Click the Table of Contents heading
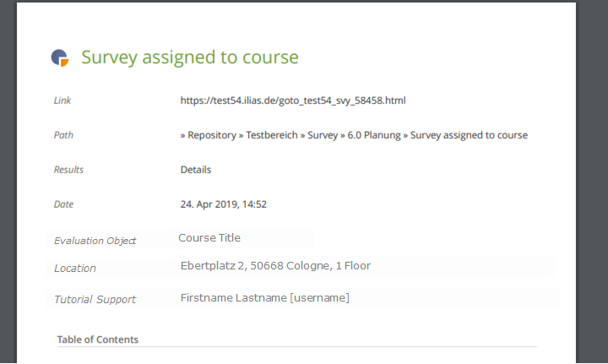 (x=98, y=340)
